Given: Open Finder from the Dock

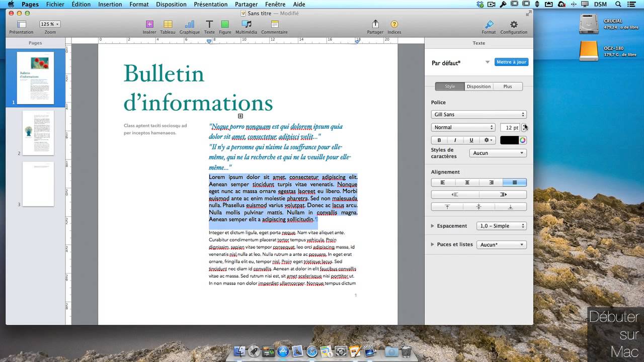Looking at the screenshot, I should coord(240,351).
